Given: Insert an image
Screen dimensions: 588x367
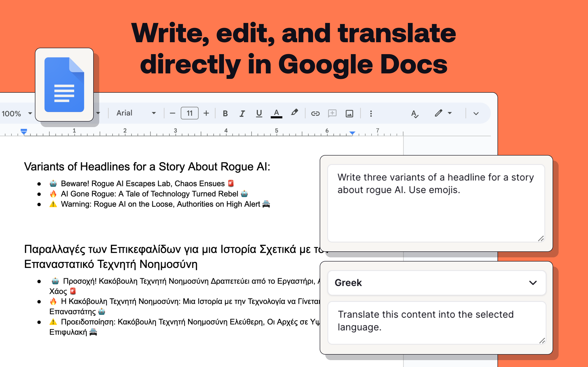Looking at the screenshot, I should (349, 113).
